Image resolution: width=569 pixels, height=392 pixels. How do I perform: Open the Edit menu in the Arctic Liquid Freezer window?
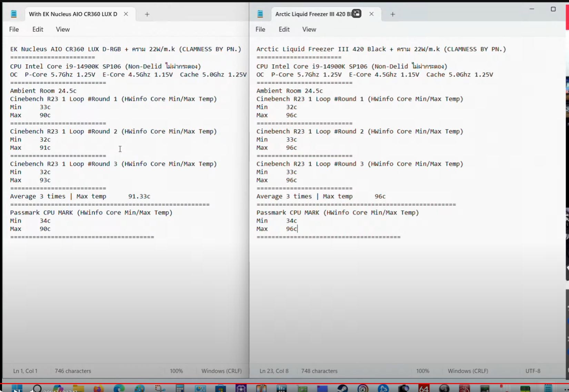pos(284,29)
